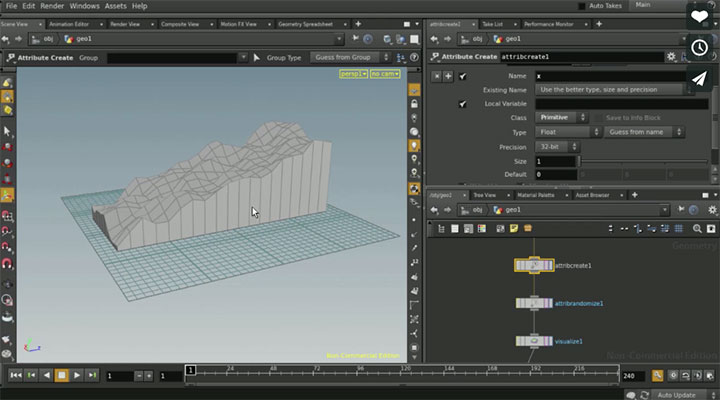Image resolution: width=720 pixels, height=400 pixels.
Task: Open the Type dropdown set to Float
Action: [568, 132]
